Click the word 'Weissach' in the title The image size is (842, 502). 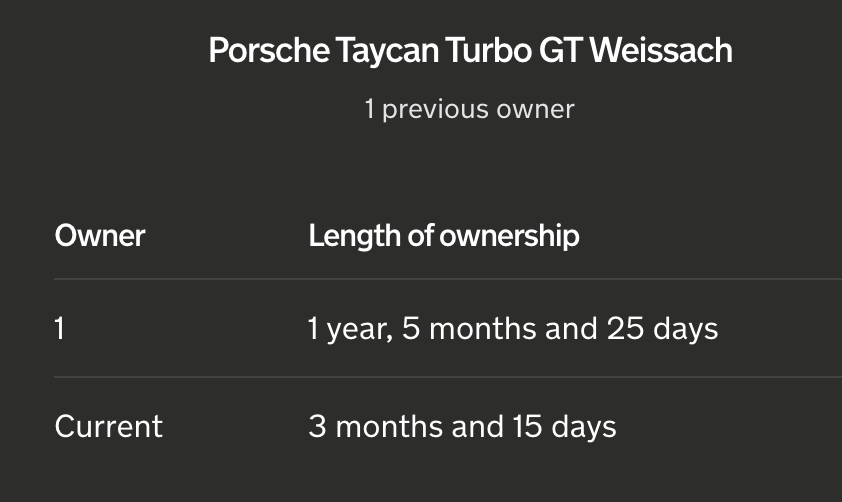click(x=661, y=51)
